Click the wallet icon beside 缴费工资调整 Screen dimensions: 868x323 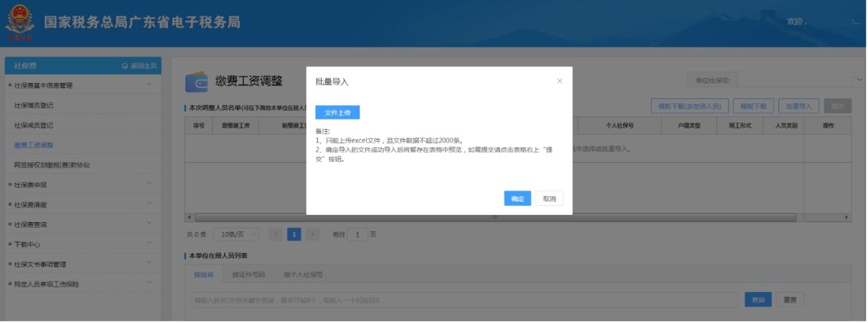point(197,83)
